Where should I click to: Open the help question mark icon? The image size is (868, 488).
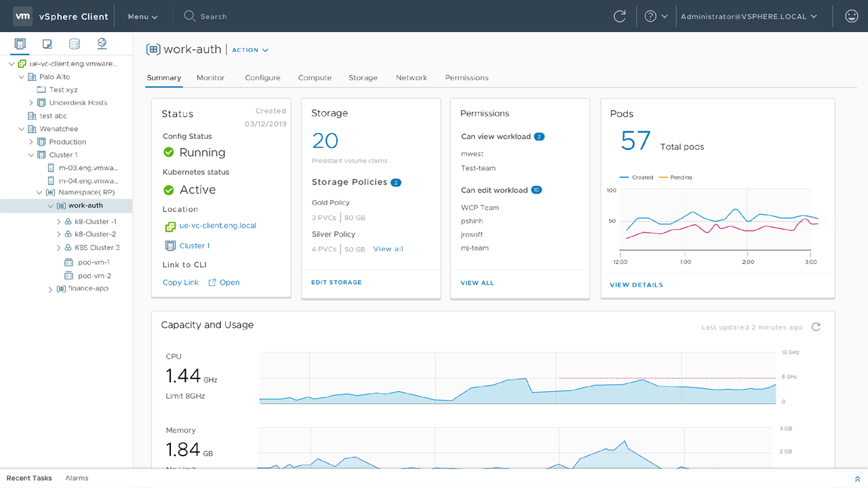click(652, 16)
